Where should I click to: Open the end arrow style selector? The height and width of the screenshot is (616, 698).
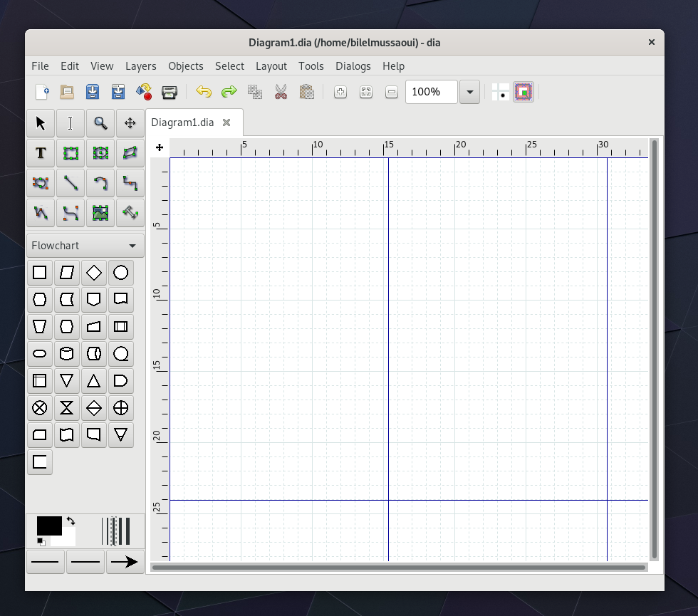pos(125,562)
